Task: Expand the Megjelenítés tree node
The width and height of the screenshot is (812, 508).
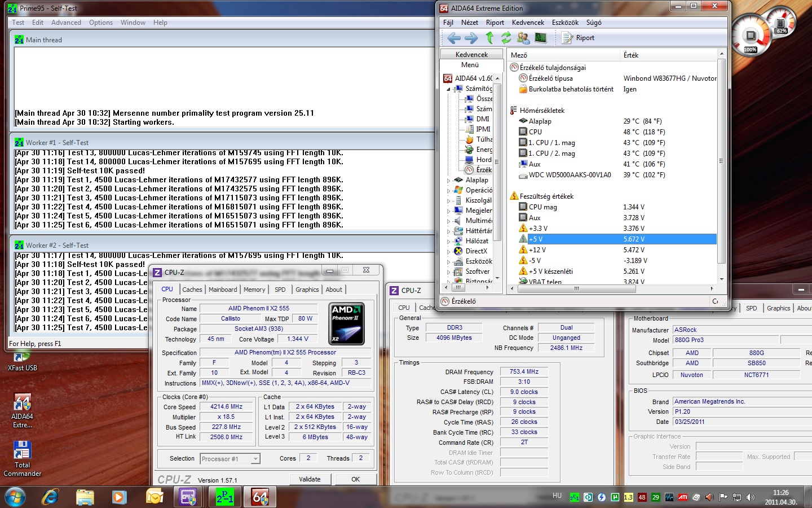Action: coord(449,211)
